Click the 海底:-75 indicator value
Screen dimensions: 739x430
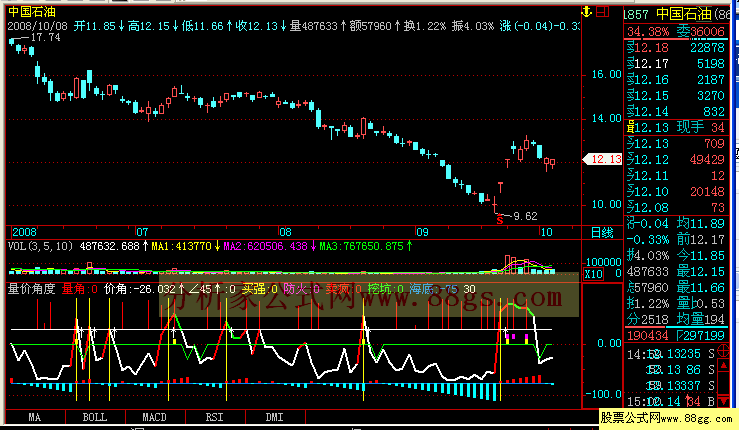click(433, 289)
